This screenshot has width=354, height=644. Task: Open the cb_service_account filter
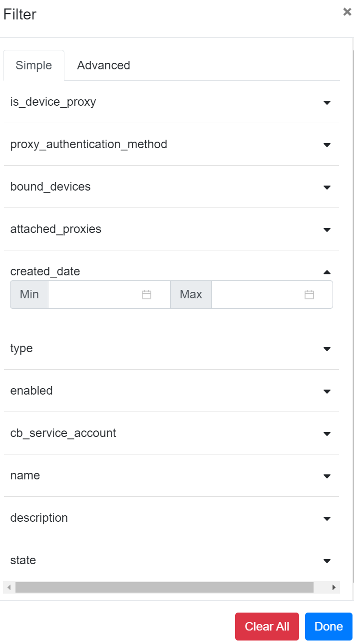(327, 433)
